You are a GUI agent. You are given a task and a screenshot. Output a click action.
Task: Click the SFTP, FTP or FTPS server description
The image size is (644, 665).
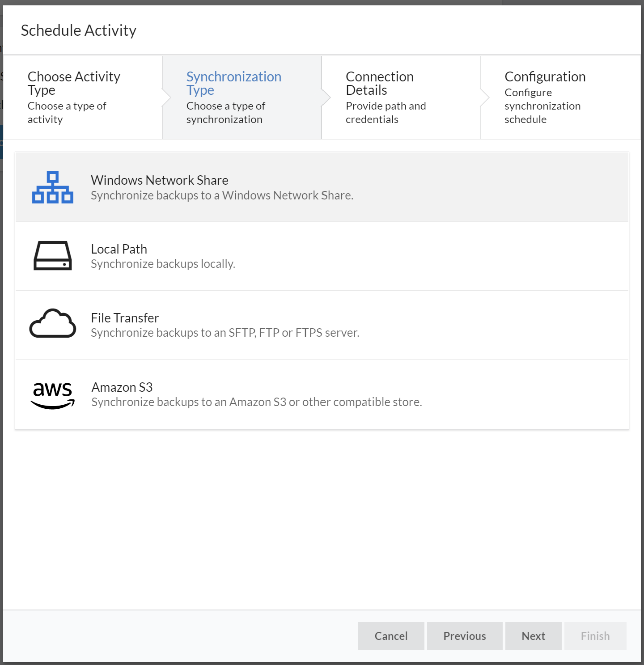coord(225,333)
